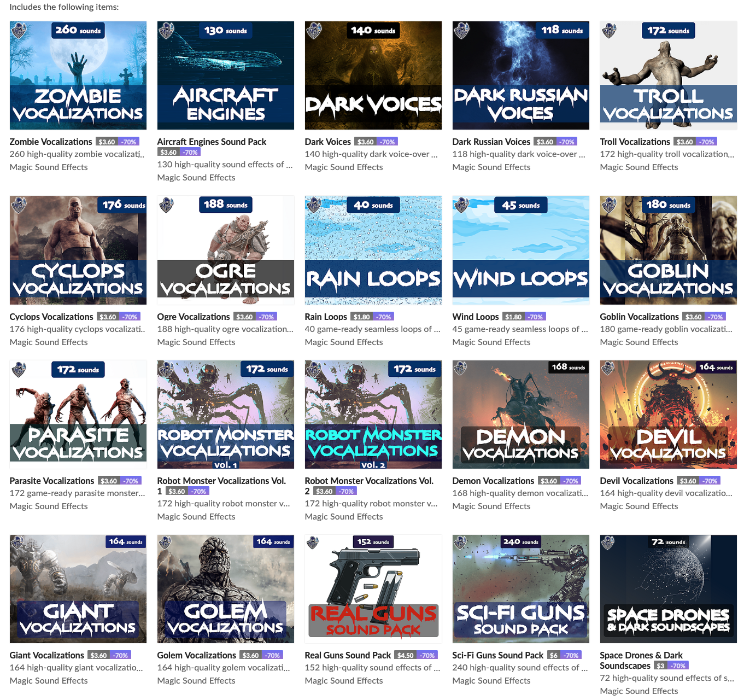
Task: Click the $6 price tag on Sci-Fi Guns
Action: point(554,655)
